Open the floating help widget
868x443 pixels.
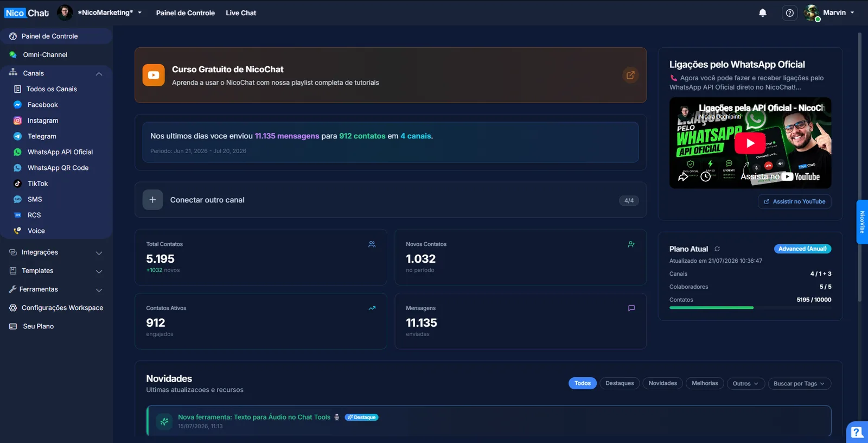[857, 432]
